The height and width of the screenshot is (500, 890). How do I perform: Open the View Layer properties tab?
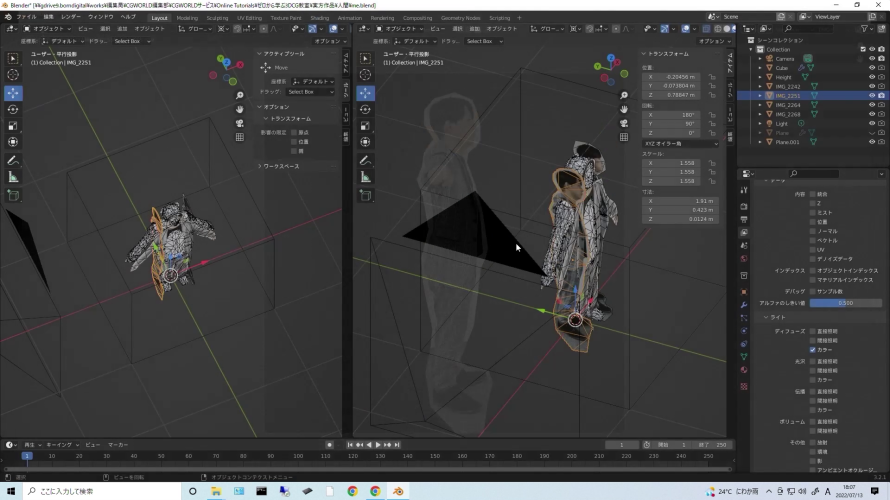click(744, 233)
